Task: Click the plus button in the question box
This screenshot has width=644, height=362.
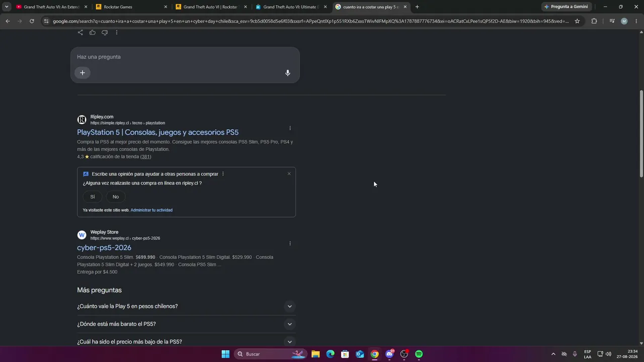Action: (x=83, y=73)
